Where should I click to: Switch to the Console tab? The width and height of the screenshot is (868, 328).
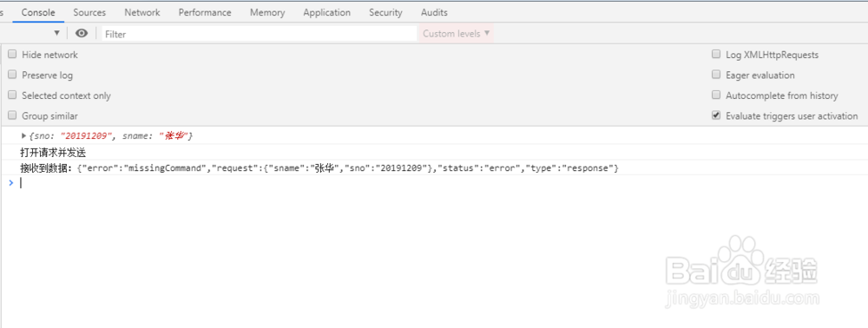pos(38,12)
